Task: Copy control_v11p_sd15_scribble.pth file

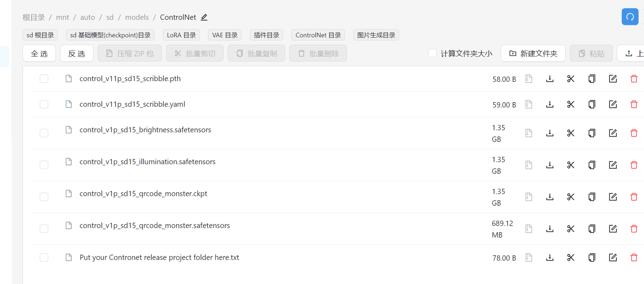Action: [592, 79]
